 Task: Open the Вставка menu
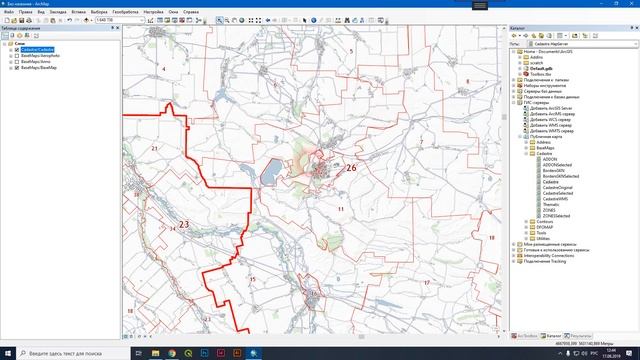(78, 12)
